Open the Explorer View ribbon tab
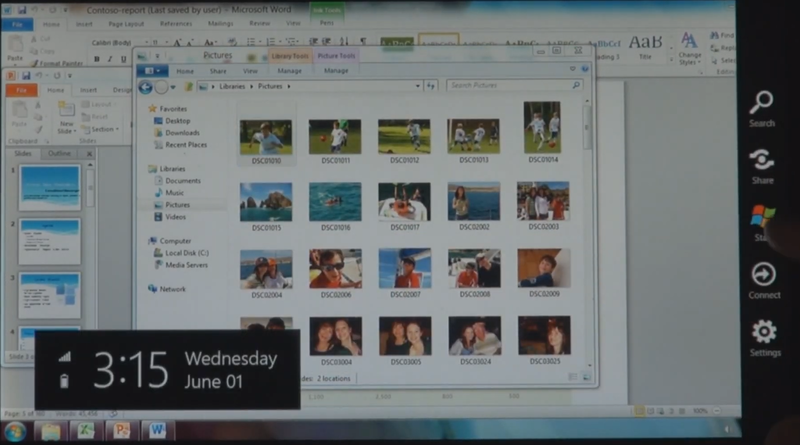 point(250,71)
